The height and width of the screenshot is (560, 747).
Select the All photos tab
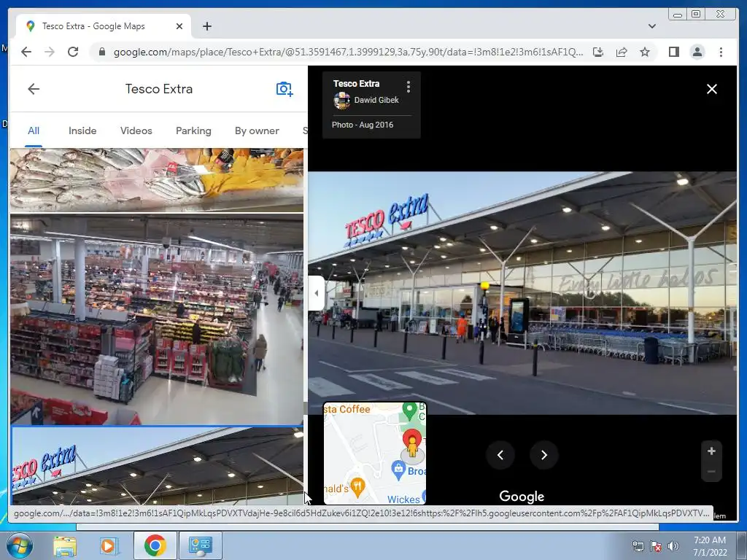point(34,131)
